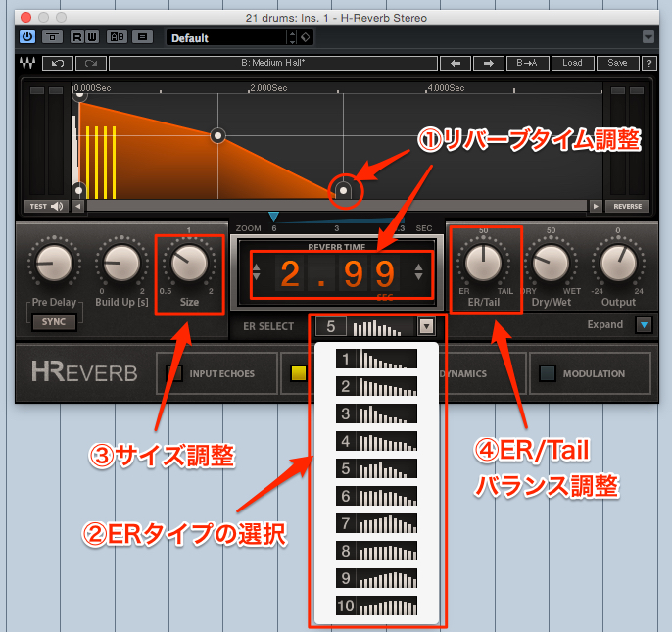Click the diamond preset management icon
Image resolution: width=672 pixels, height=632 pixels.
306,38
